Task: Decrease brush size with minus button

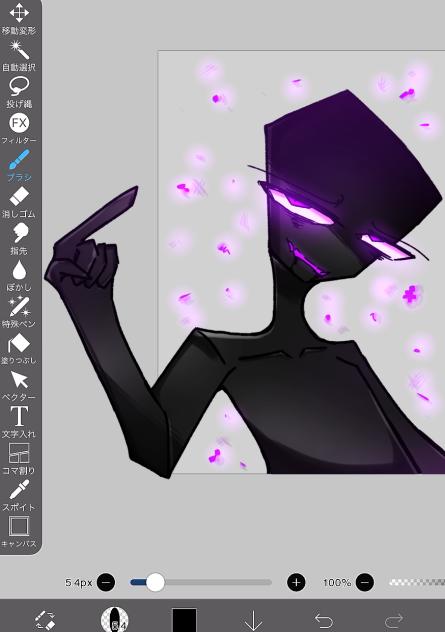Action: (106, 582)
